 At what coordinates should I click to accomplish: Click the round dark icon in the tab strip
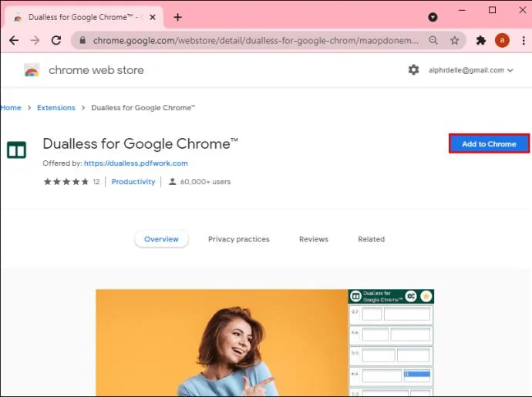pos(433,17)
